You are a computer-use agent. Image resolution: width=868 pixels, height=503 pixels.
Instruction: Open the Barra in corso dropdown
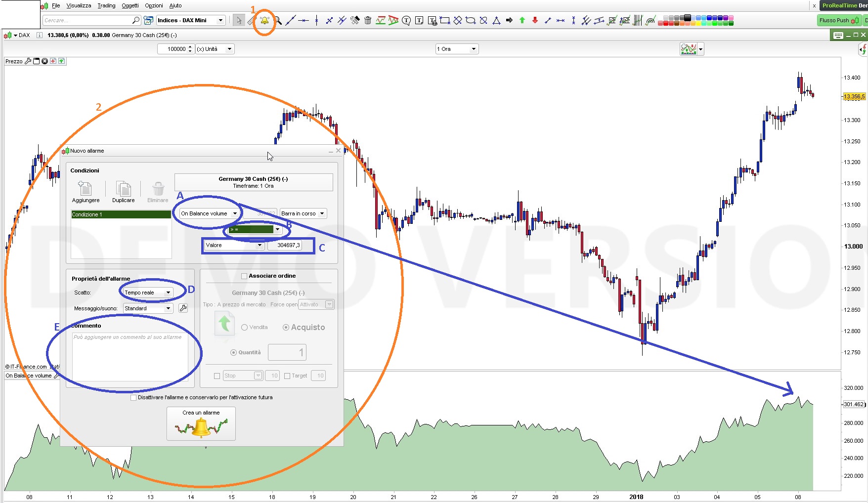(x=303, y=213)
